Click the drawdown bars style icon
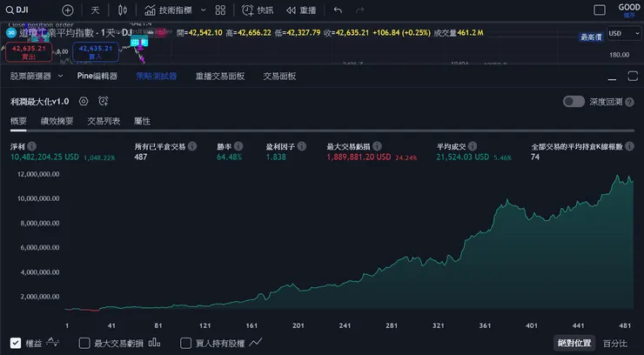Viewport: 644px width, 355px height. (x=154, y=342)
